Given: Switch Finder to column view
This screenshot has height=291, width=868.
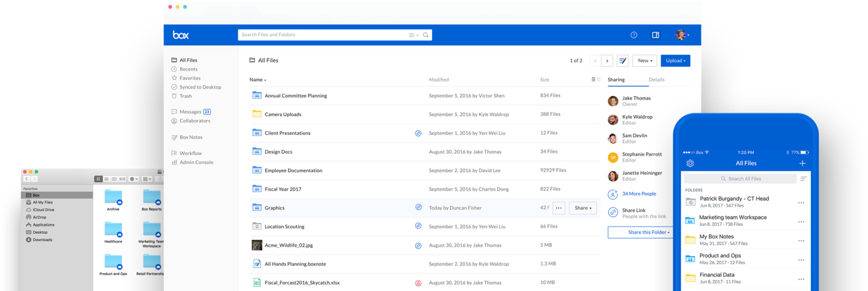Looking at the screenshot, I should [114, 179].
